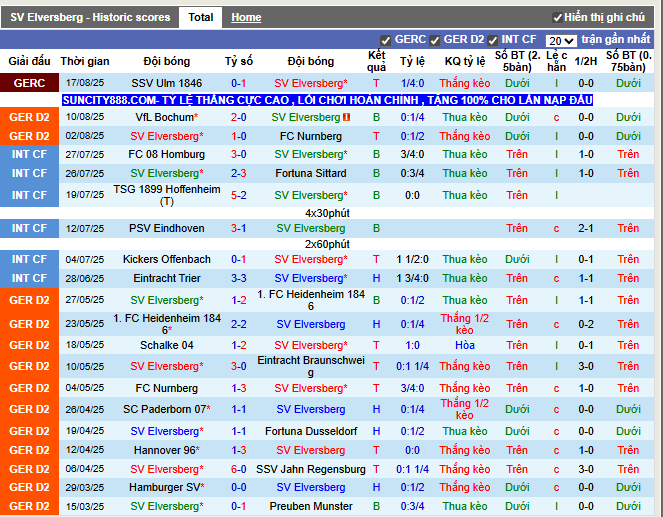663x517 pixels.
Task: Click the INT CF label for 27/07/25
Action: (29, 154)
